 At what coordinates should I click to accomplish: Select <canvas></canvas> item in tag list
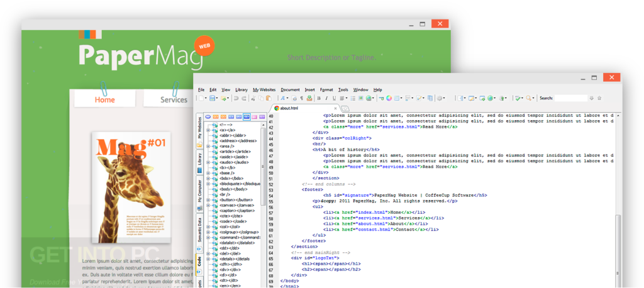[x=236, y=205]
